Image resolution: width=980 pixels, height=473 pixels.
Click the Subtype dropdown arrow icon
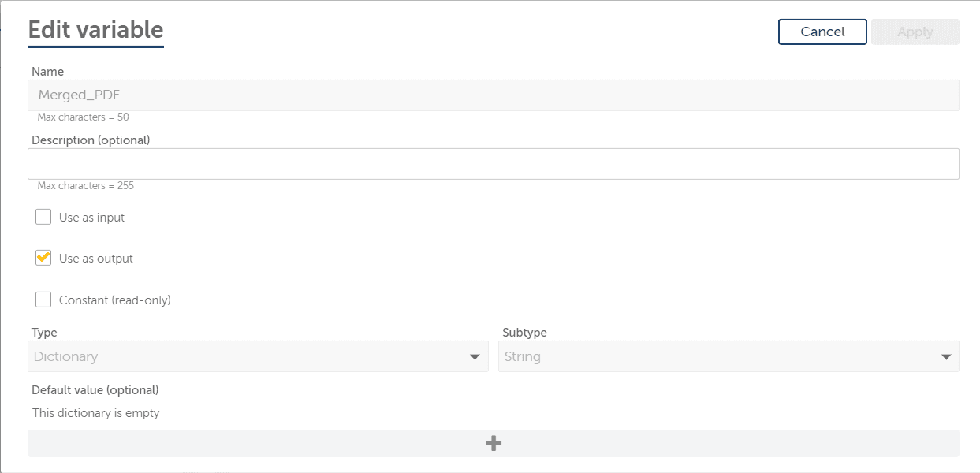946,357
